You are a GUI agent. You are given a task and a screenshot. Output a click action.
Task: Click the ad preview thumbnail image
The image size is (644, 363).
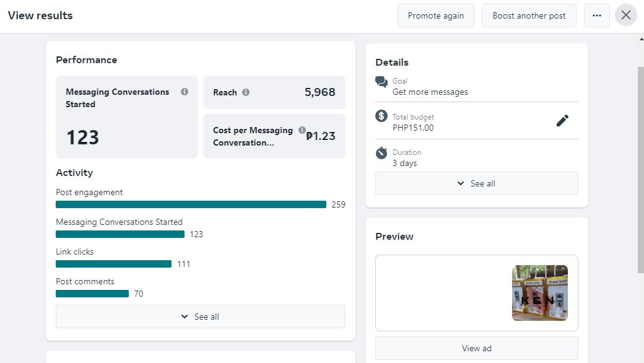tap(540, 293)
